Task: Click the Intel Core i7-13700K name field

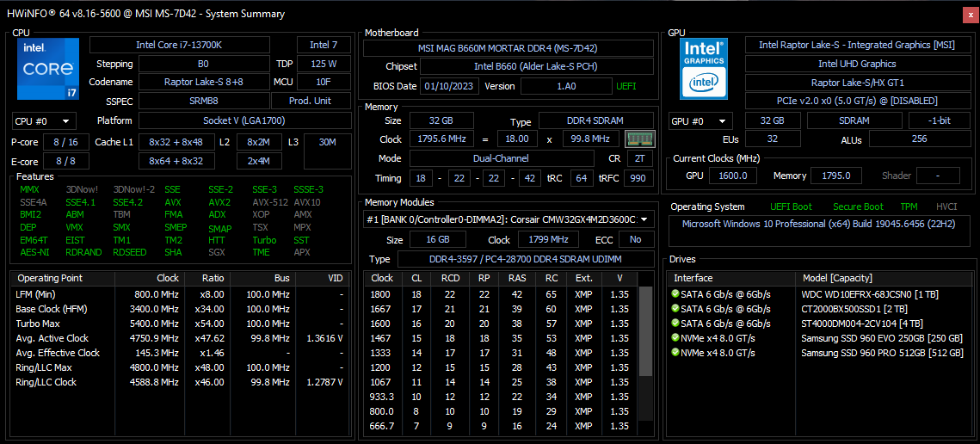Action: click(180, 45)
